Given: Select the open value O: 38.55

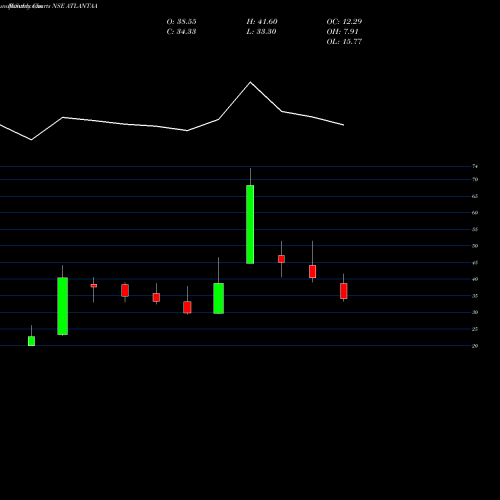Looking at the screenshot, I should point(181,22).
